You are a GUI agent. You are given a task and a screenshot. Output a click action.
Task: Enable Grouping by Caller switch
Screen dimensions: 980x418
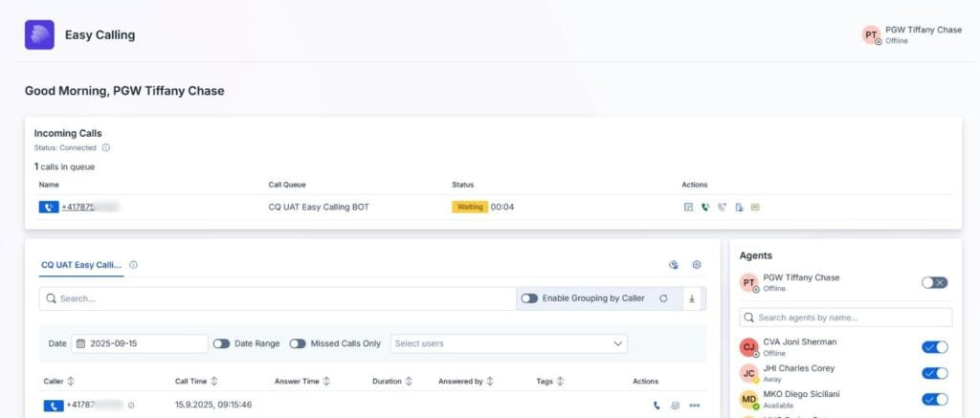pyautogui.click(x=529, y=298)
